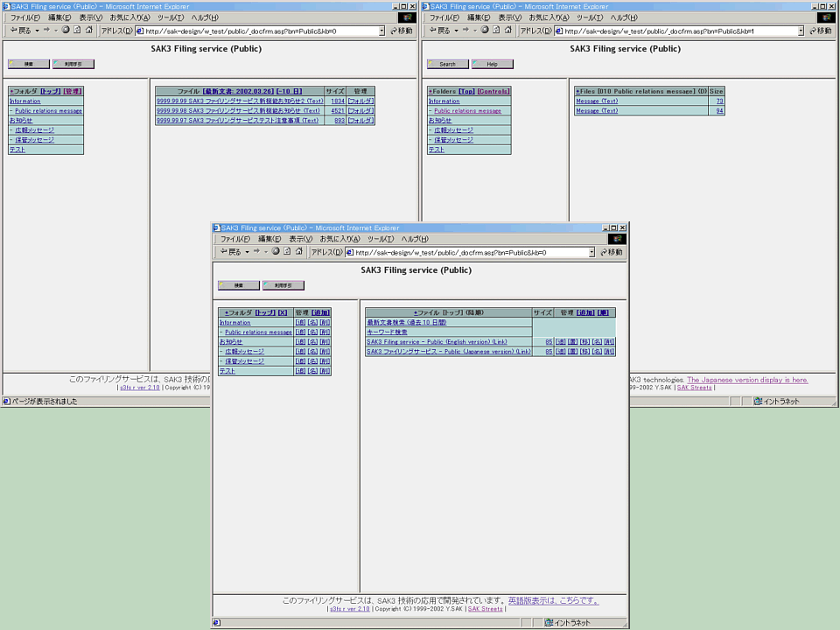Click the Information folder in the top-left window

pos(24,101)
